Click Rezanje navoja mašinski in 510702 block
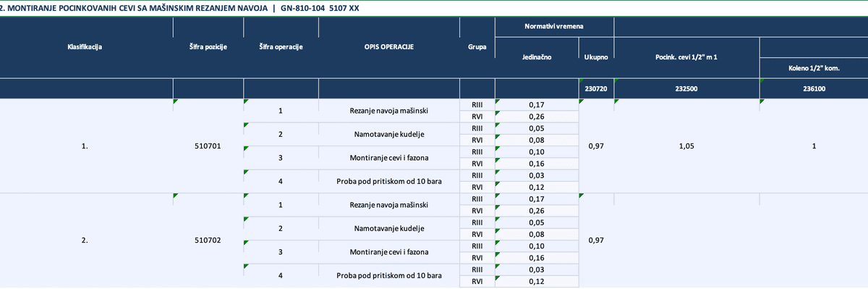 pos(388,205)
